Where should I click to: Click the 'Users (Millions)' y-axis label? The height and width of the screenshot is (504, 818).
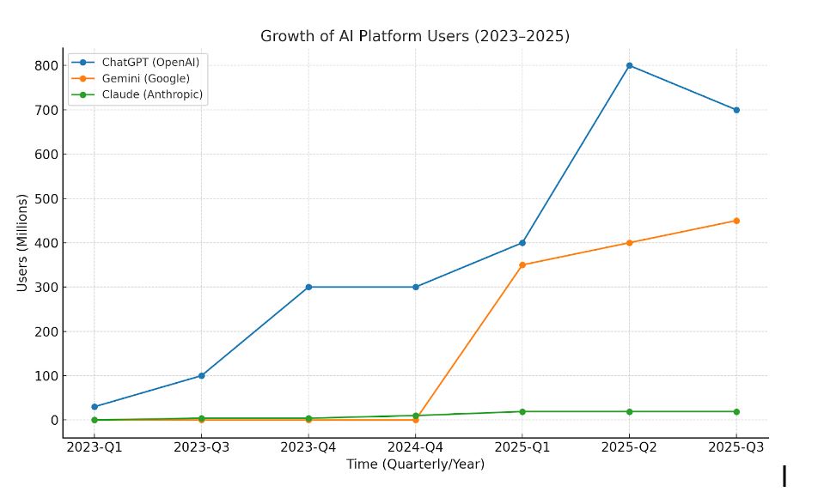coord(21,243)
